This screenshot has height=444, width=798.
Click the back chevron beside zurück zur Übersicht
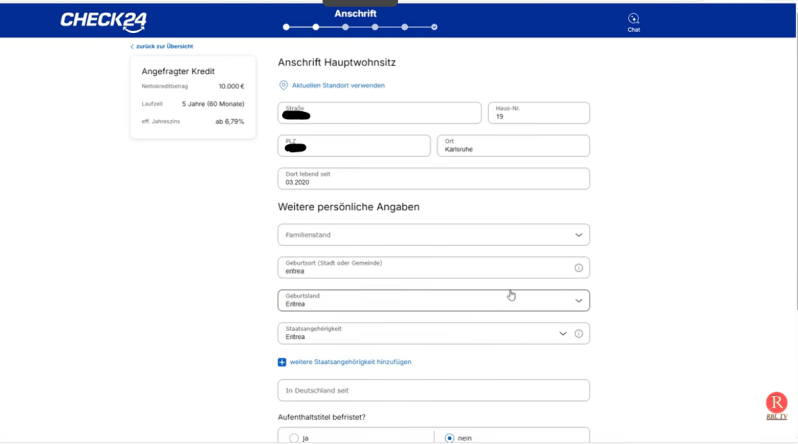pyautogui.click(x=132, y=46)
